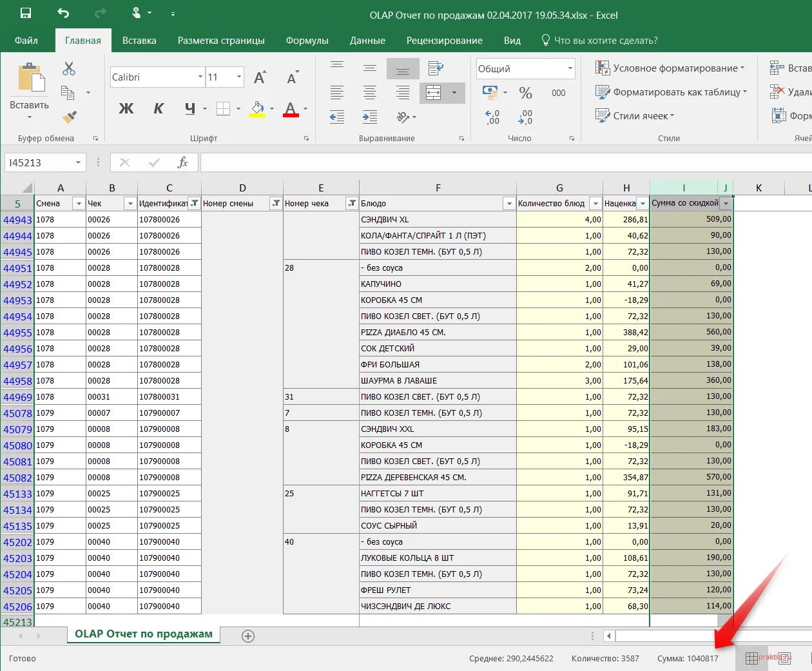Switch to the Данные ribbon tab
812x671 pixels.
[367, 40]
